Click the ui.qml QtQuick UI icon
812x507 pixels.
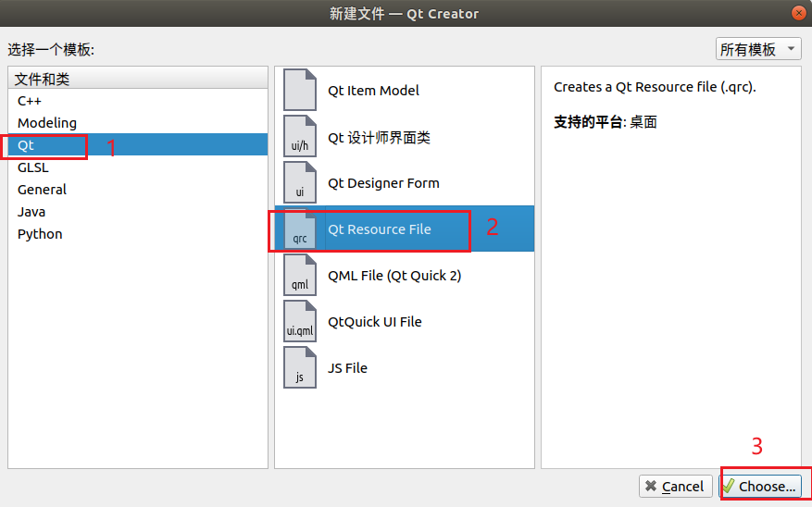pyautogui.click(x=300, y=321)
